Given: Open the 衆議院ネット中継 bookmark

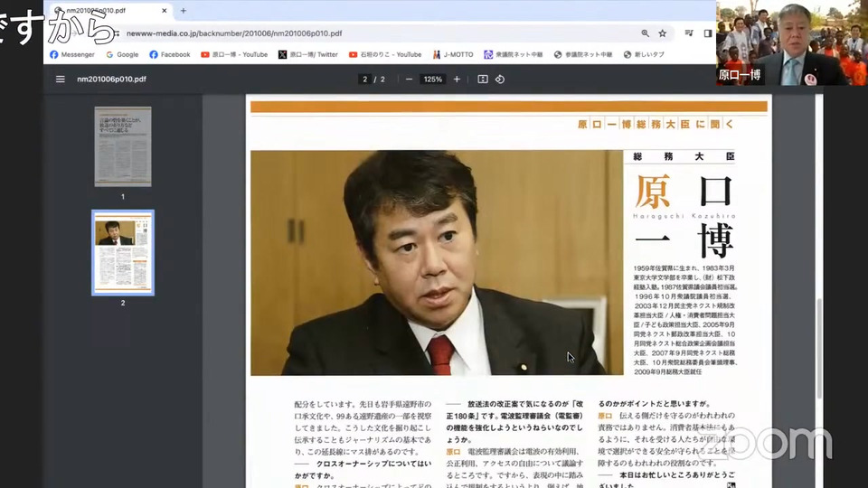Looking at the screenshot, I should [514, 54].
